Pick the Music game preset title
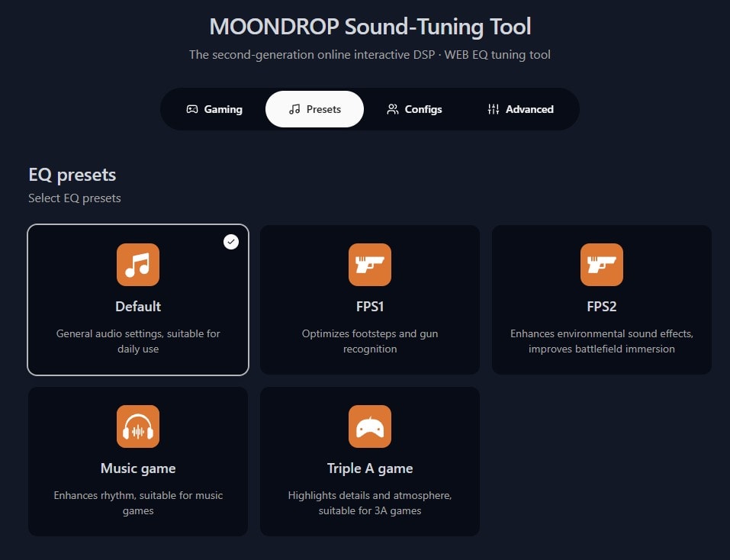The height and width of the screenshot is (560, 730). (138, 468)
